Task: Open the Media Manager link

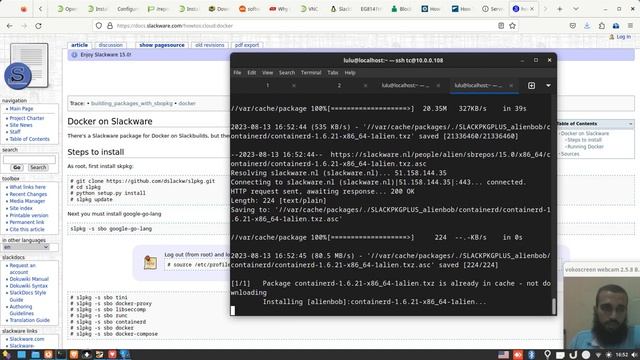Action: (27, 201)
